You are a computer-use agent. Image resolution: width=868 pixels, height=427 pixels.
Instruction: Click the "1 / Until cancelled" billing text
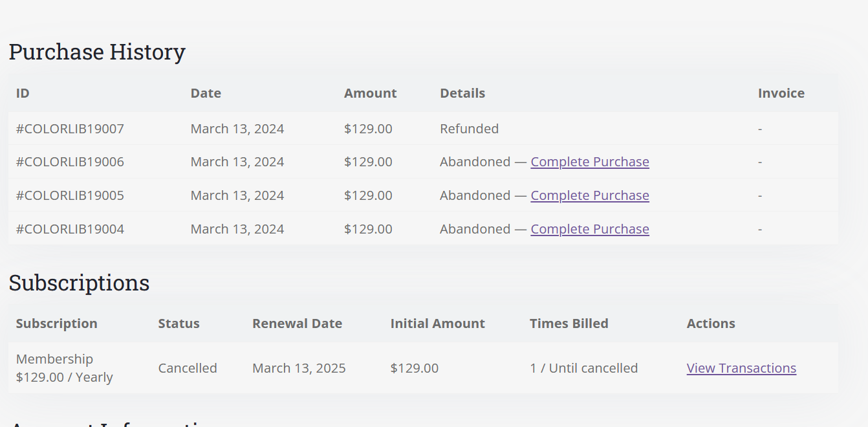click(x=583, y=368)
